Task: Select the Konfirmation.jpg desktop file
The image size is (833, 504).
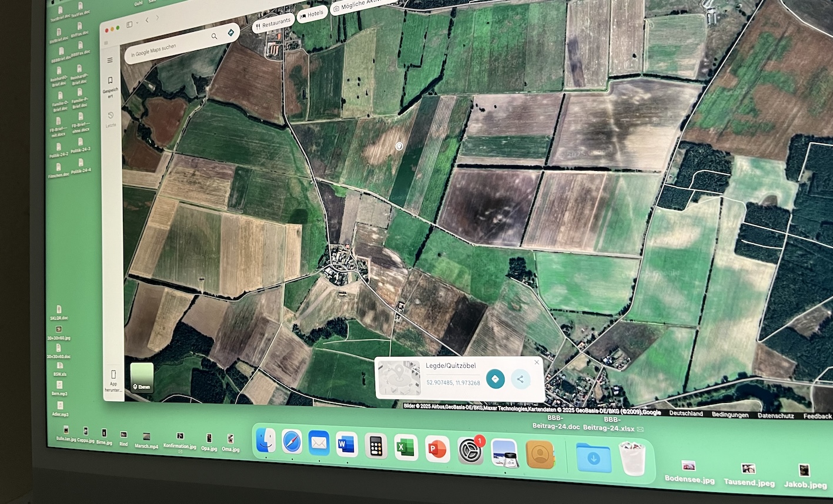Action: click(180, 441)
